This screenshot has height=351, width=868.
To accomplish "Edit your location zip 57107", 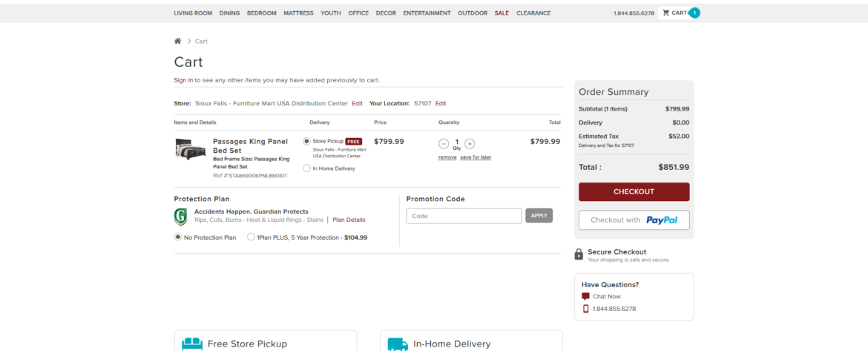I will point(441,104).
